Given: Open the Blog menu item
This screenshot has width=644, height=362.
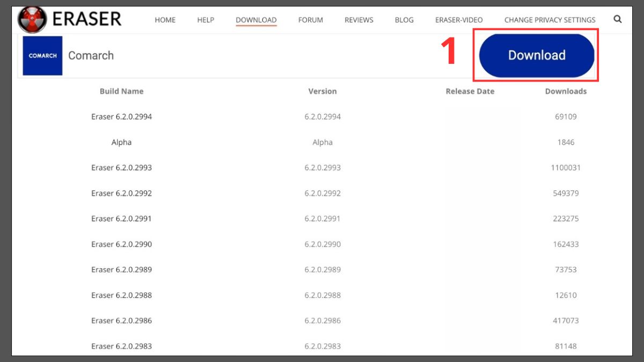Looking at the screenshot, I should pyautogui.click(x=404, y=20).
